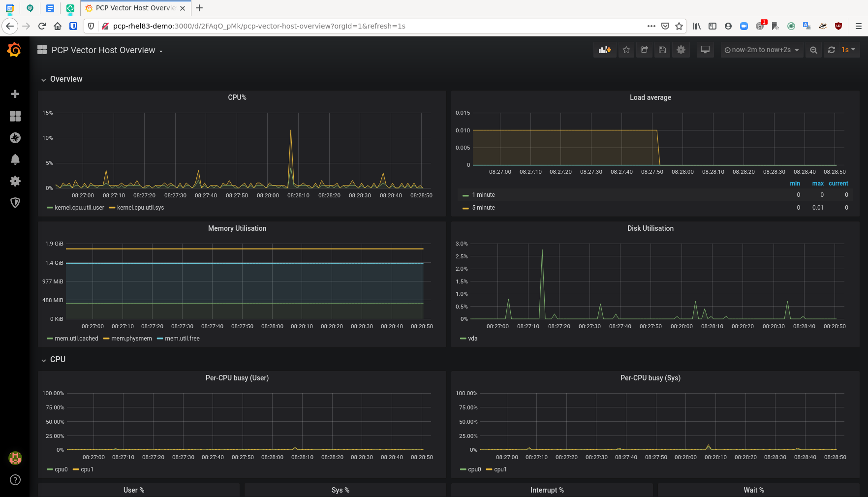Open Server Admin shield icon
This screenshot has height=497, width=868.
[15, 203]
